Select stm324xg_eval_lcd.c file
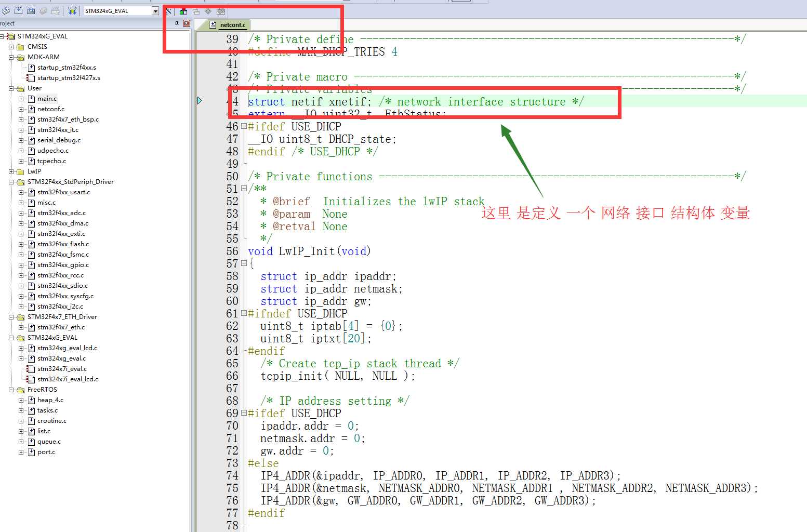 click(x=67, y=348)
